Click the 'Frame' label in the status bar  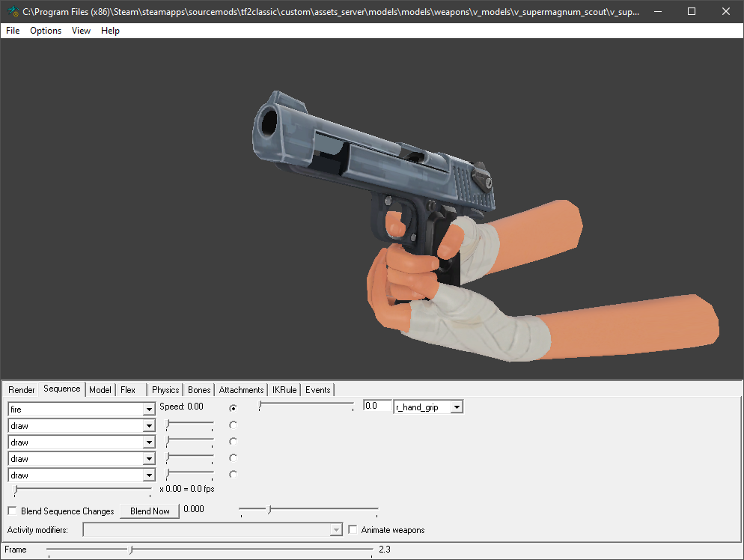click(16, 550)
